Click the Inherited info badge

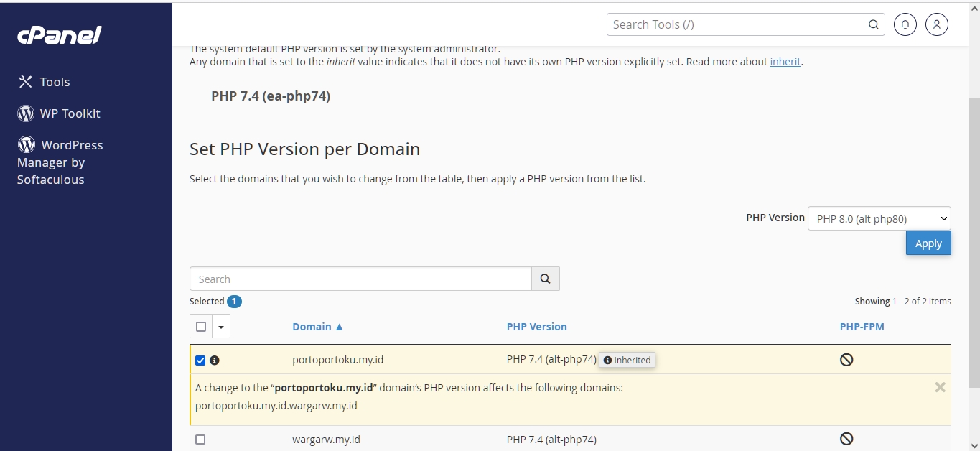(x=627, y=360)
